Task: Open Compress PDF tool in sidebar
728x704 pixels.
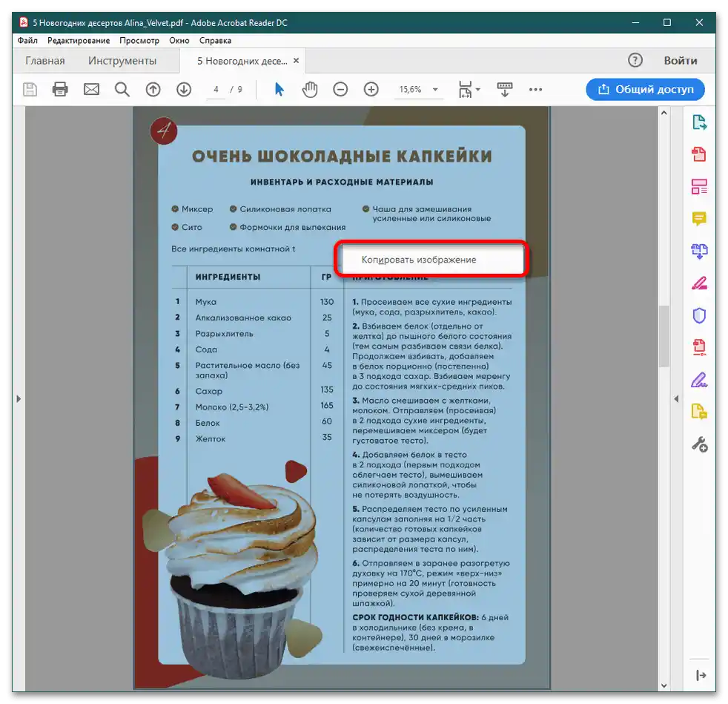Action: [699, 347]
